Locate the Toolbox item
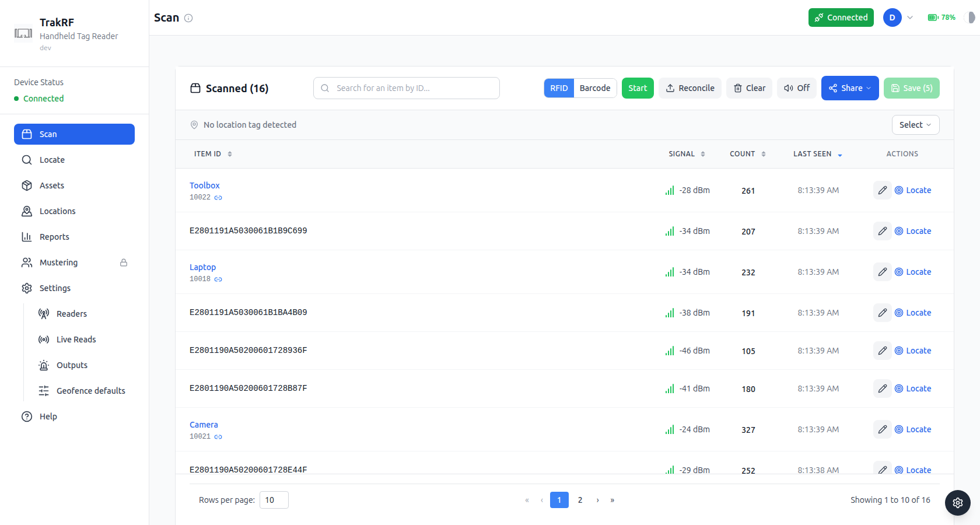This screenshot has height=525, width=980. point(913,190)
